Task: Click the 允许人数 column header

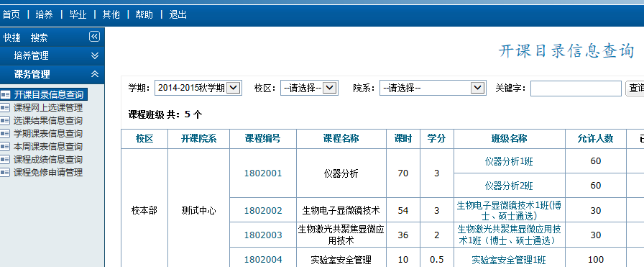Action: (596, 139)
